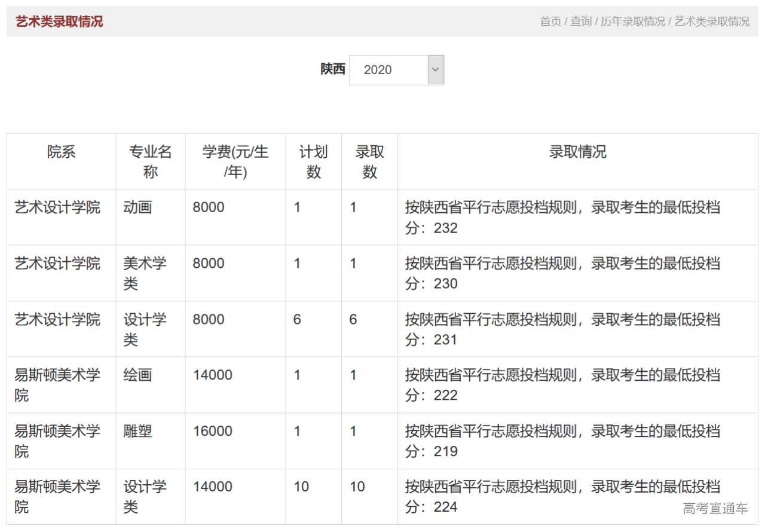This screenshot has width=765, height=532.
Task: Select the 动画 major cell
Action: (138, 207)
